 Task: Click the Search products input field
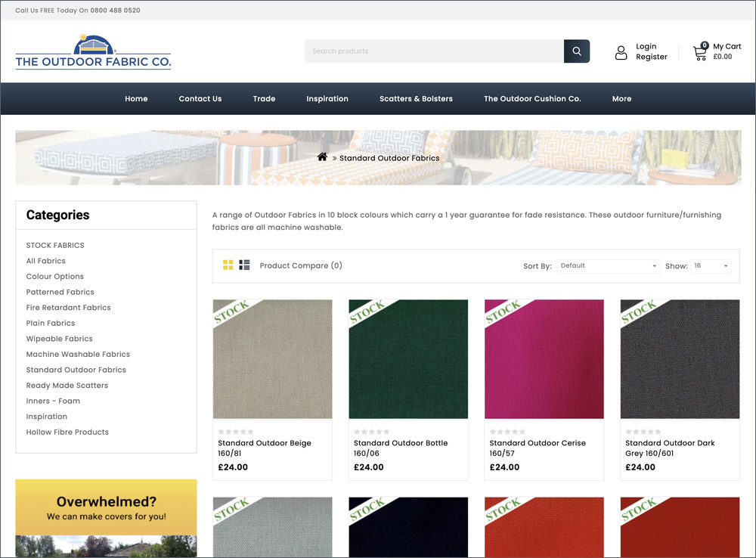(x=434, y=51)
